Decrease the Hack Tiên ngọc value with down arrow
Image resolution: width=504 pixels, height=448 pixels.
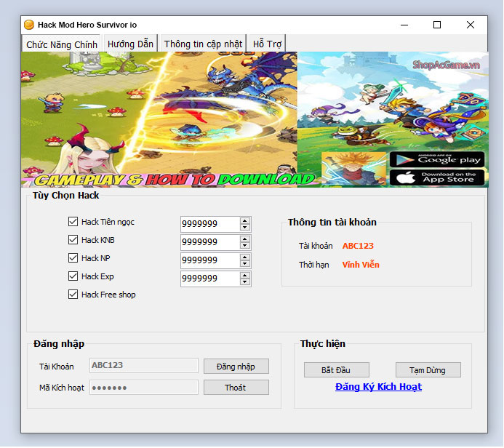point(245,227)
